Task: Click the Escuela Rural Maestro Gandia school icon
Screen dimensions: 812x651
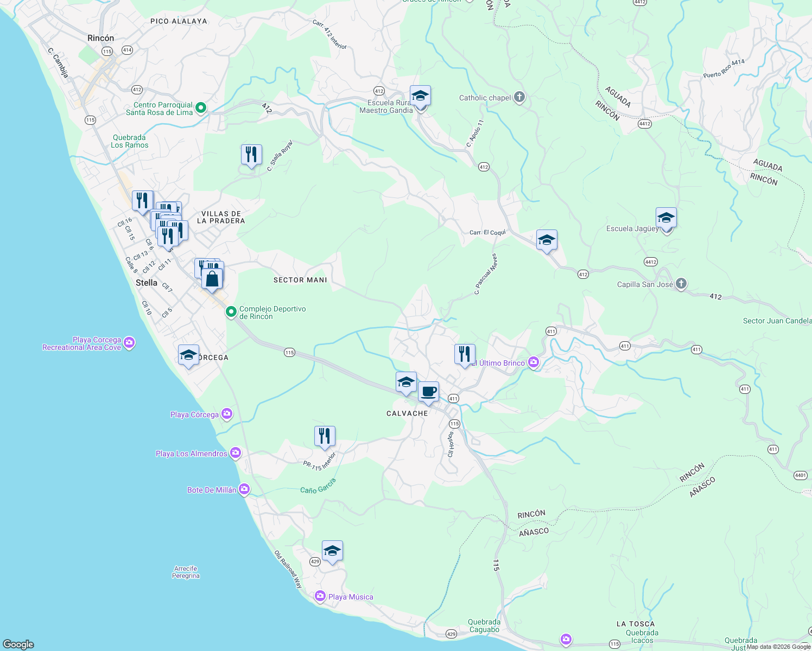Action: (x=420, y=95)
